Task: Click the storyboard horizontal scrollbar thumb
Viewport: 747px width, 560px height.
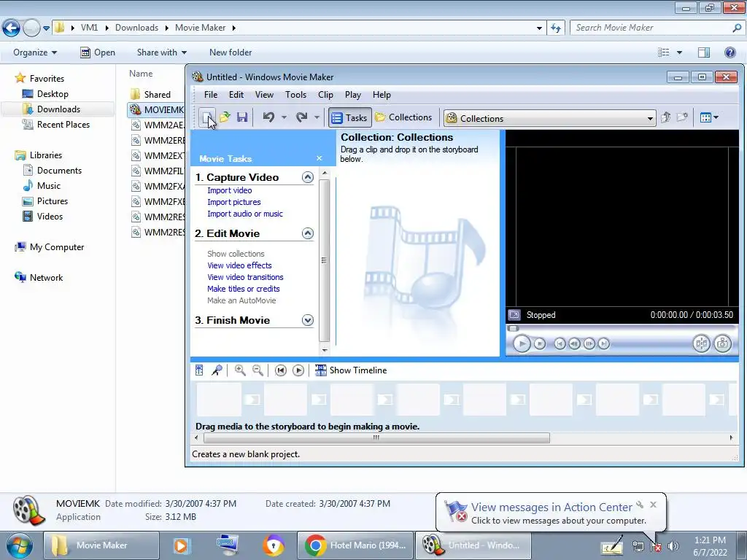Action: [x=376, y=437]
